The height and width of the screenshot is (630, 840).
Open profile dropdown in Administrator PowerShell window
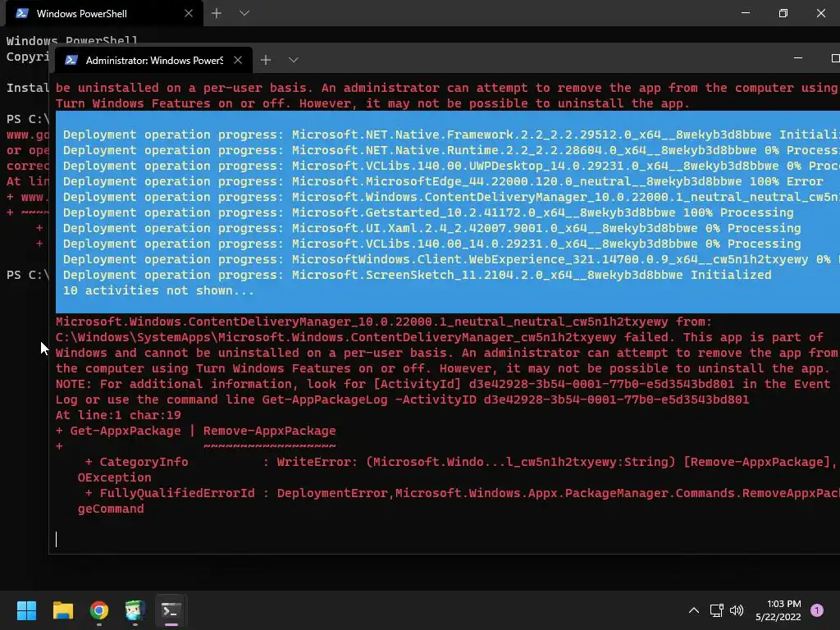point(294,60)
